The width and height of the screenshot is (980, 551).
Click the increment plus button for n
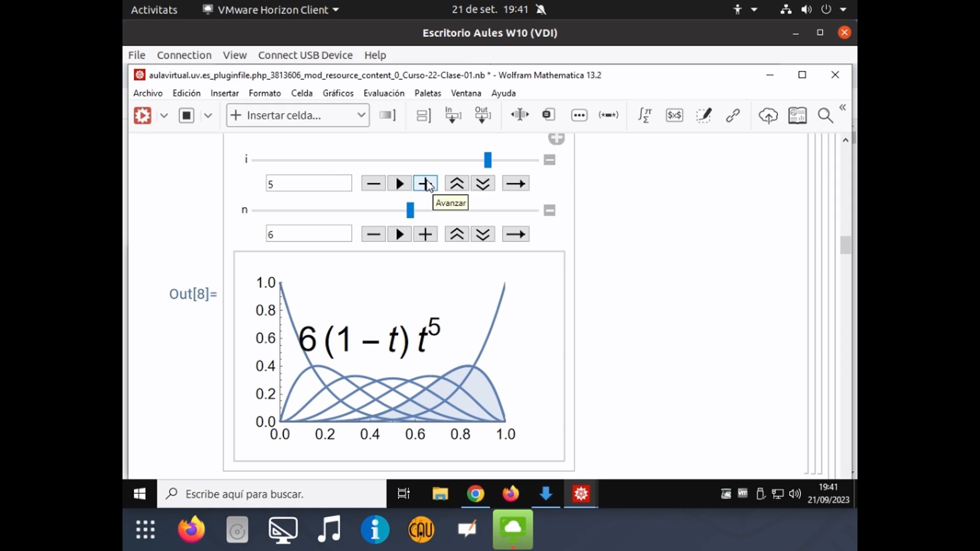point(425,234)
